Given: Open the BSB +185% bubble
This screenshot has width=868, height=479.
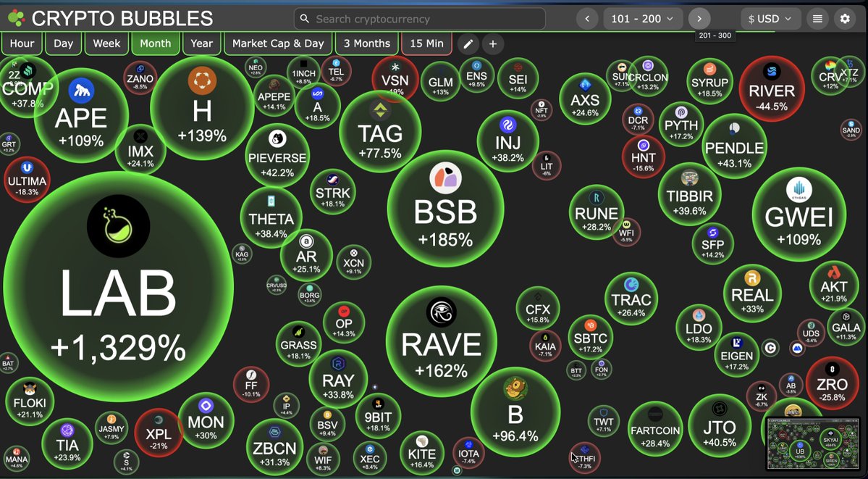Looking at the screenshot, I should pos(446,209).
